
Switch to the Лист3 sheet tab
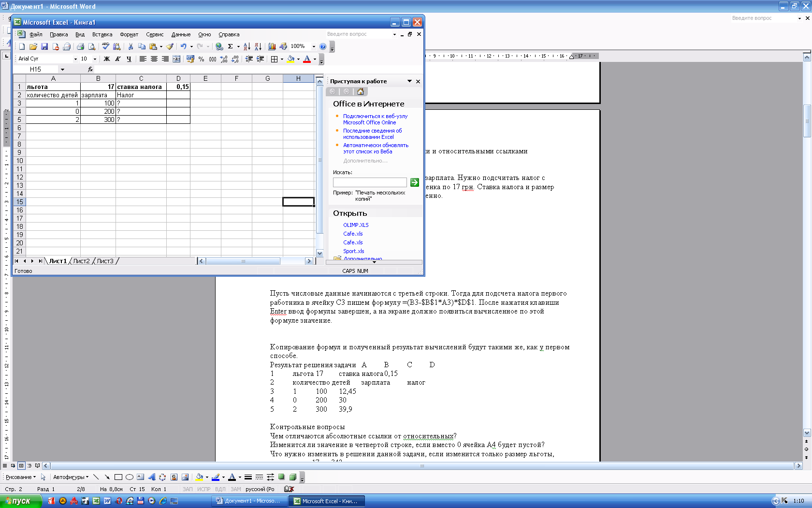(105, 261)
